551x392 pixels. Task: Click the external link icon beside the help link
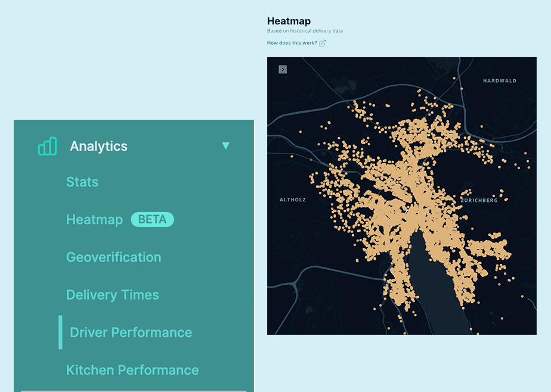(x=322, y=43)
